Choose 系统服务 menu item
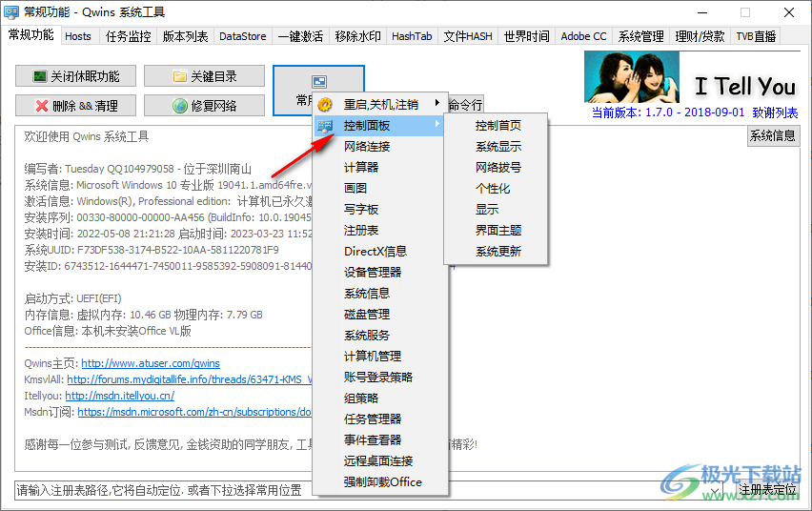Image resolution: width=812 pixels, height=511 pixels. [380, 336]
